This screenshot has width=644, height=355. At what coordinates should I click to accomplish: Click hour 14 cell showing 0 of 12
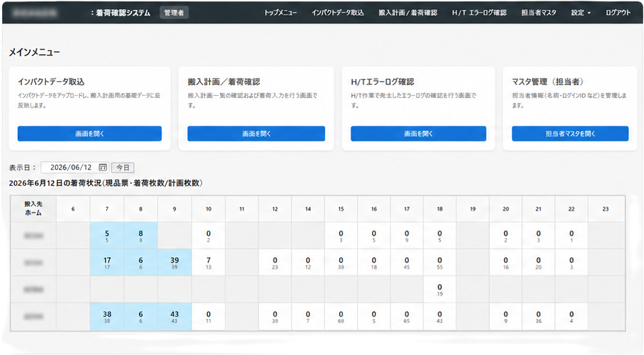click(308, 262)
